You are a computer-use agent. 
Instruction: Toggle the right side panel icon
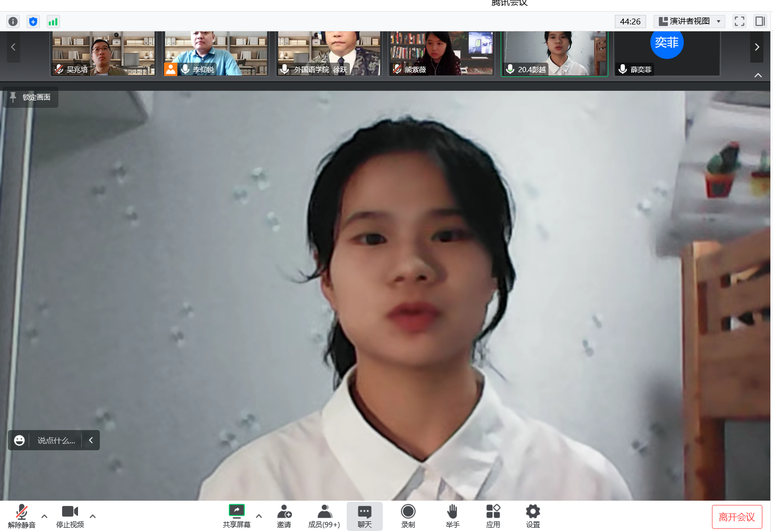pos(760,21)
